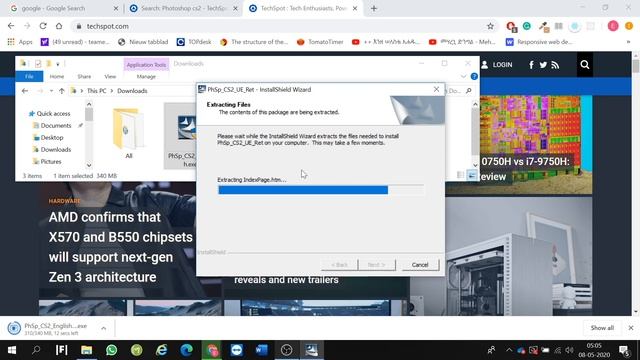Image resolution: width=640 pixels, height=360 pixels.
Task: Expand the bookmarks overflow chevron
Action: [628, 42]
